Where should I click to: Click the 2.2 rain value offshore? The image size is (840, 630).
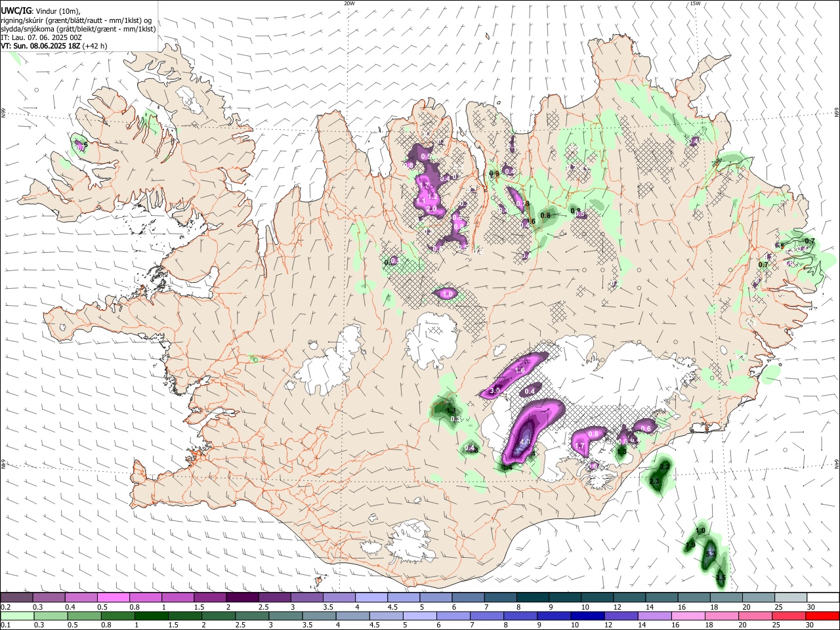pos(665,466)
